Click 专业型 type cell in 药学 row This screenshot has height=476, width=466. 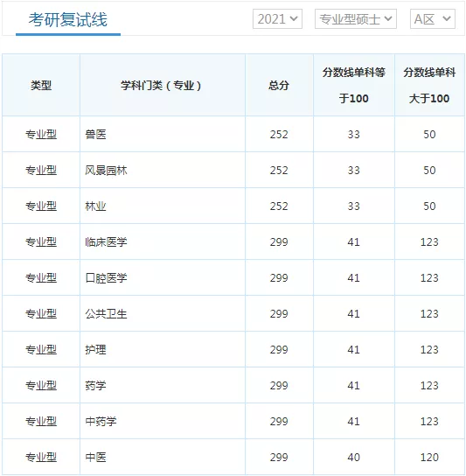coord(41,385)
